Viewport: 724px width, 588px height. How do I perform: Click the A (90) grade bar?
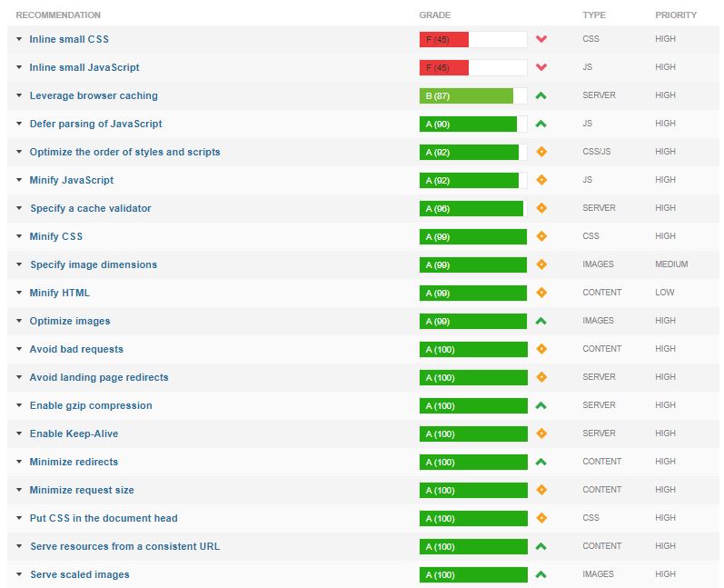pyautogui.click(x=473, y=124)
